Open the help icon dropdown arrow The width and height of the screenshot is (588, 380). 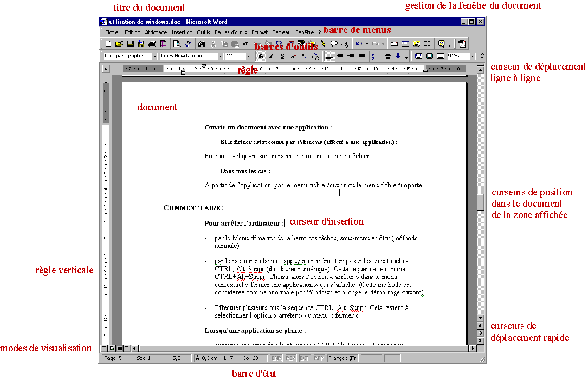pos(449,44)
